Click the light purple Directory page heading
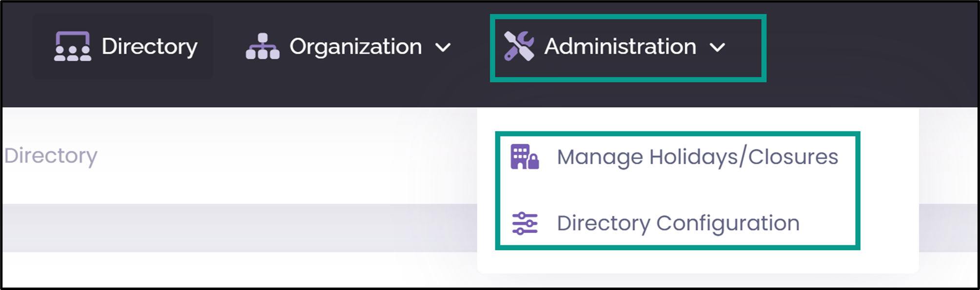 click(51, 156)
